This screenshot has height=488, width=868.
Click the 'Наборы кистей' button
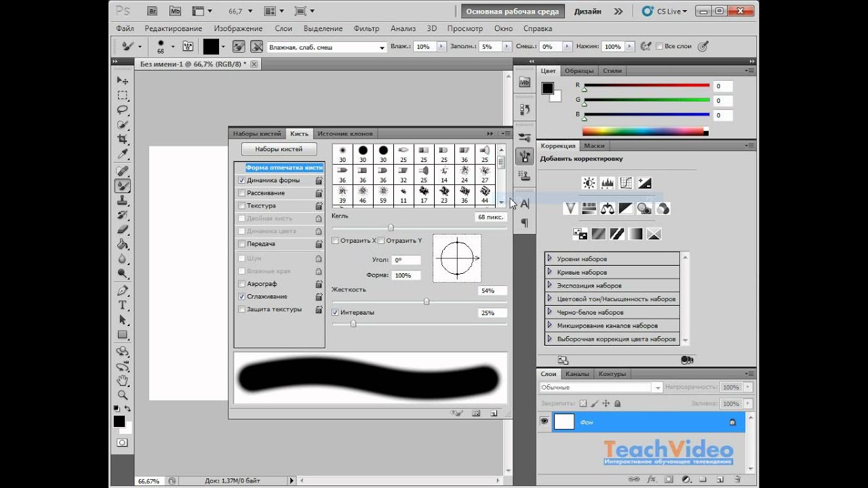[279, 149]
